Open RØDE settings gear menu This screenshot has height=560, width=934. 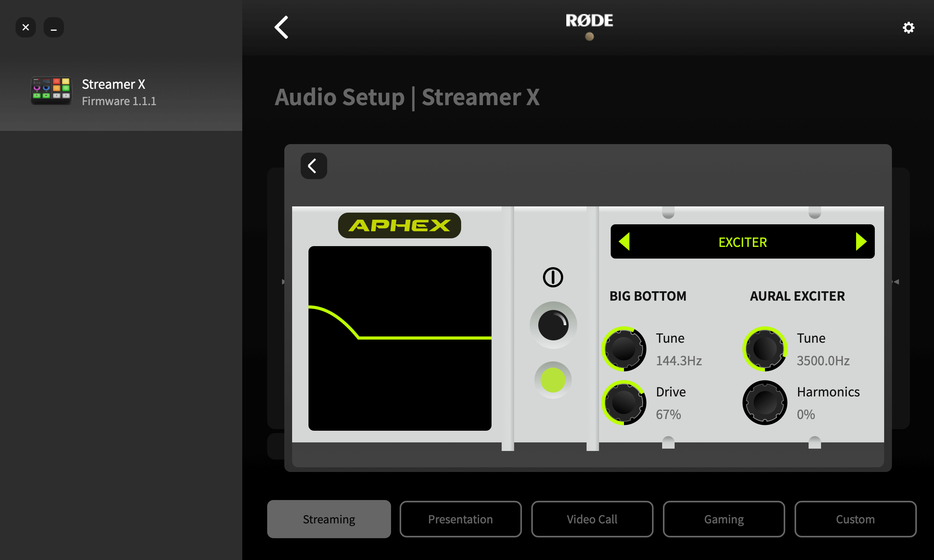click(908, 27)
